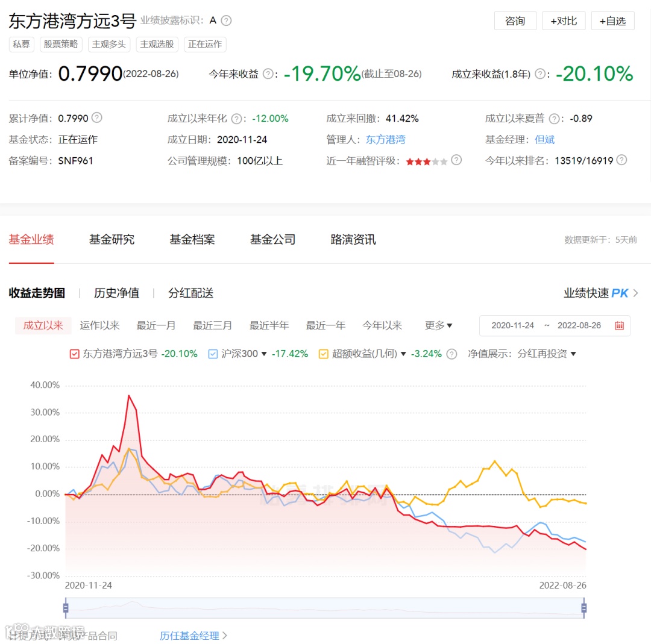Click start date 2020-11-24 field
Screen dimensions: 651x644
click(512, 325)
